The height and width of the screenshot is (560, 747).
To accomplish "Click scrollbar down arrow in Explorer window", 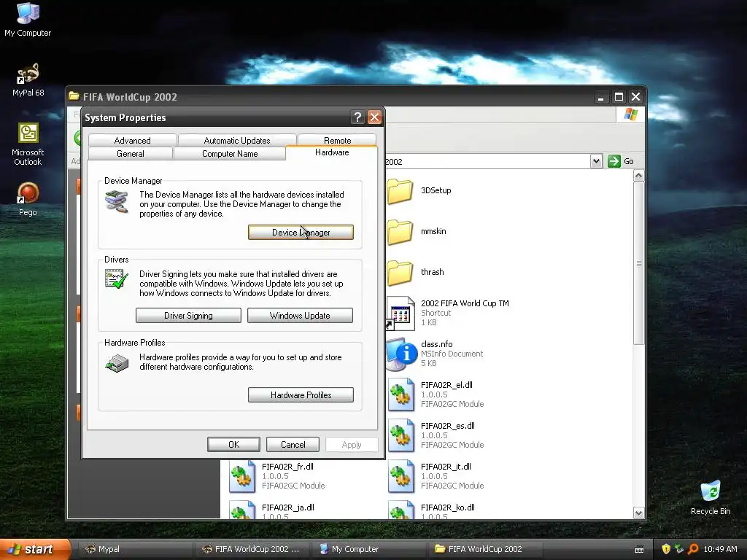I will tap(638, 513).
